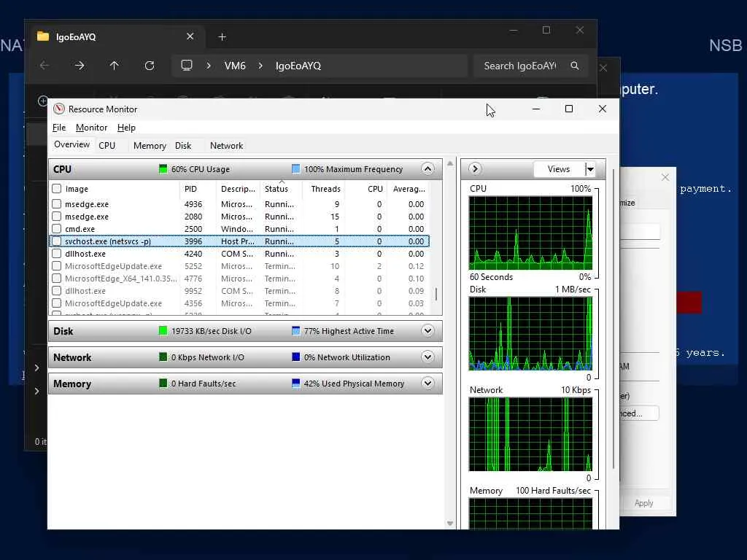Check the cmd.exe process checkbox
Viewport: 747px width, 560px height.
tap(57, 229)
